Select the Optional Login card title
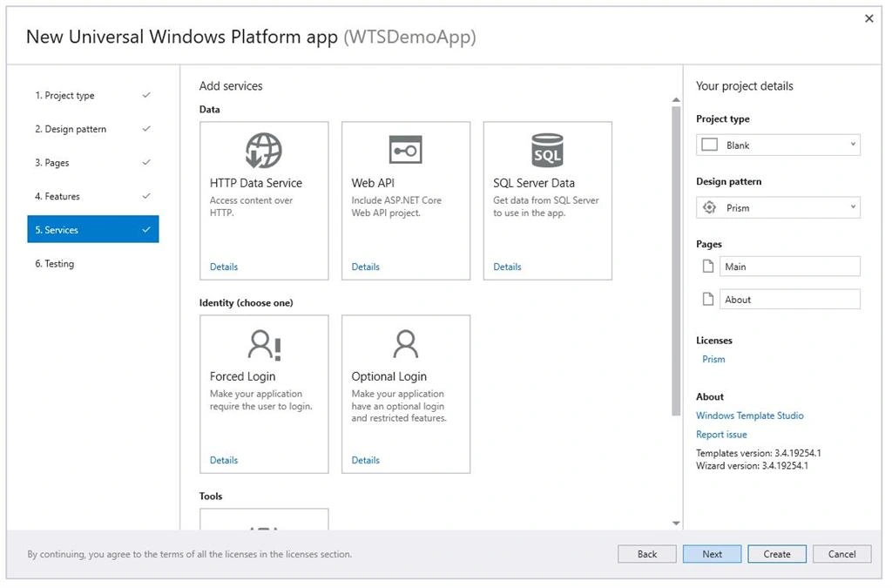The image size is (892, 588). 389,376
